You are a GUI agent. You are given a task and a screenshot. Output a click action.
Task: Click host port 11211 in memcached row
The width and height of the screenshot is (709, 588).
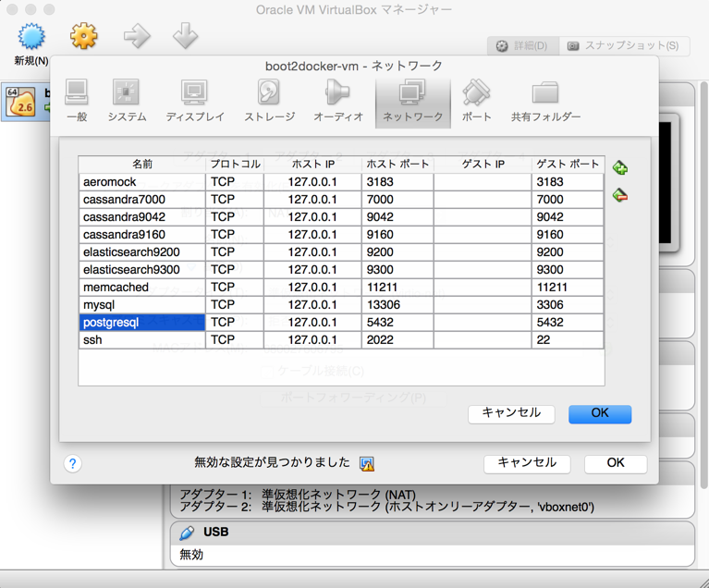(397, 288)
